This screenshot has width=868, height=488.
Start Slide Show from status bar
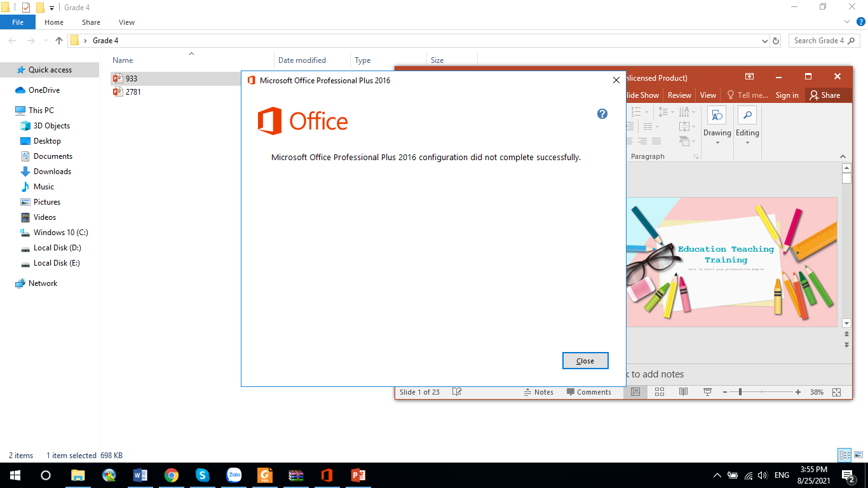707,392
